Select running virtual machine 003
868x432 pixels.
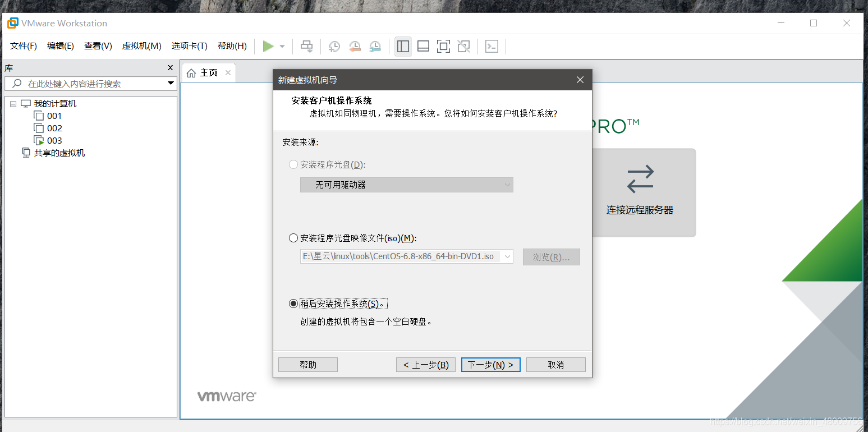tap(54, 141)
